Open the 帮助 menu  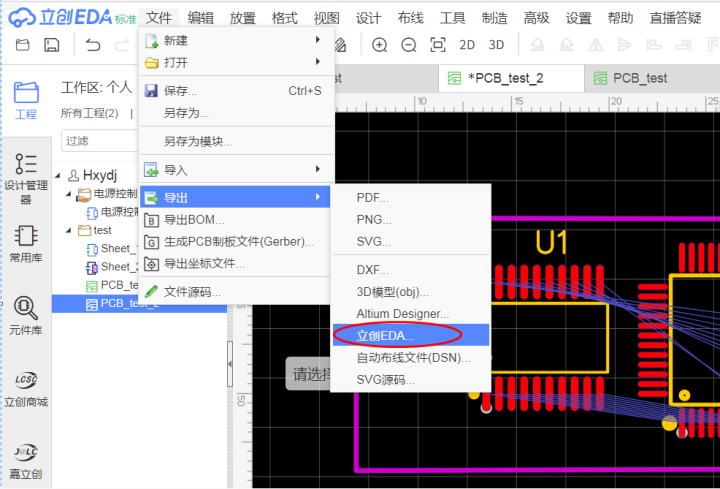620,18
